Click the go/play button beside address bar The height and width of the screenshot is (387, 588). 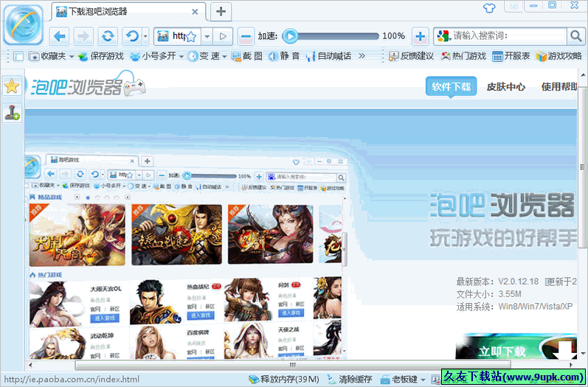coord(223,36)
